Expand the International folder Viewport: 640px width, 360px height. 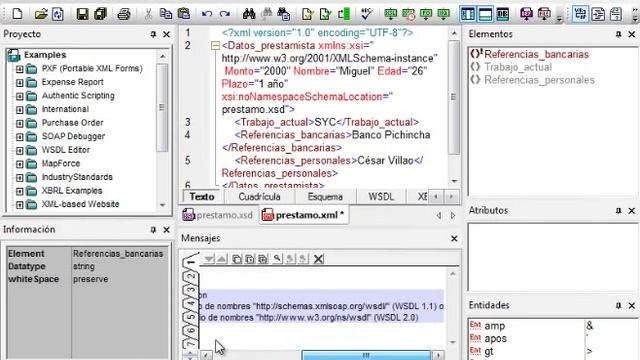coord(19,110)
